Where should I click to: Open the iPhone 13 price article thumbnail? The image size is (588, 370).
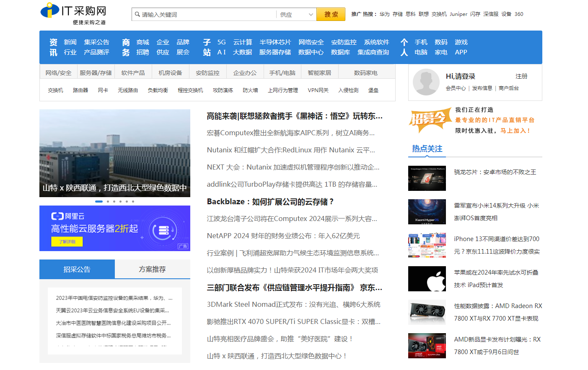pos(427,245)
